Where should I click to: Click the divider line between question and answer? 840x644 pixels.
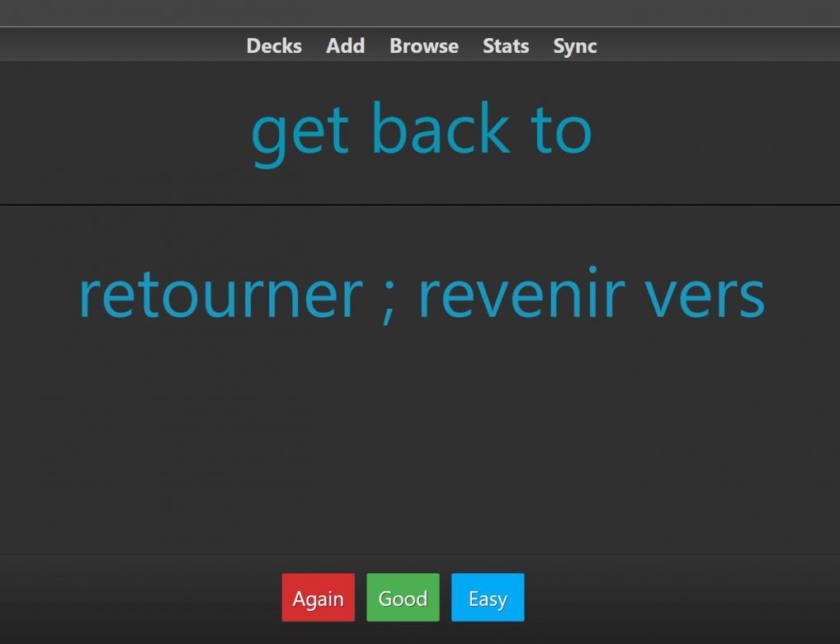[420, 204]
